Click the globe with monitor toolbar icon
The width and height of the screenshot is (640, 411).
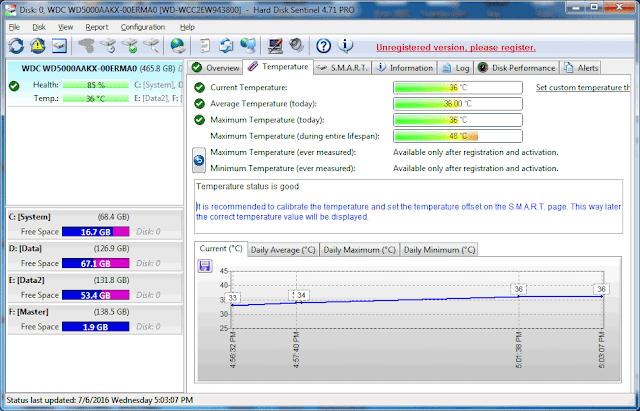click(248, 46)
